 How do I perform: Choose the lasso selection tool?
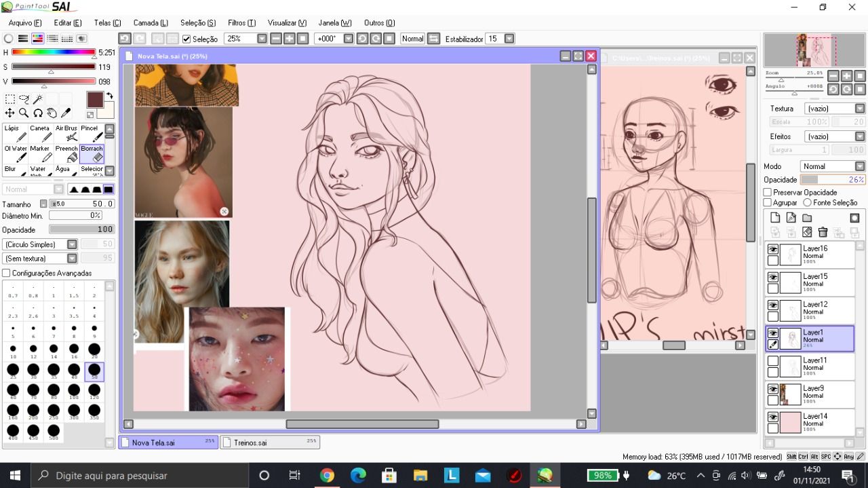point(24,99)
